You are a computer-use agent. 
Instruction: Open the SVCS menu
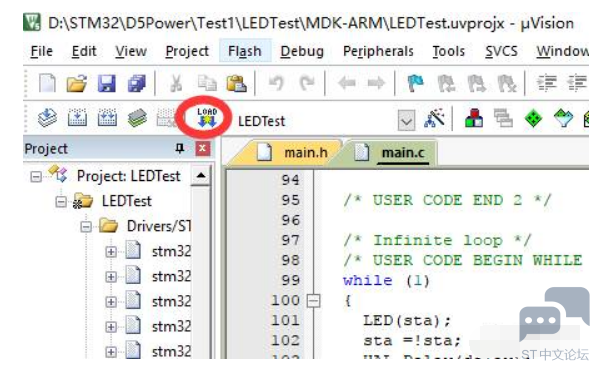pos(501,51)
